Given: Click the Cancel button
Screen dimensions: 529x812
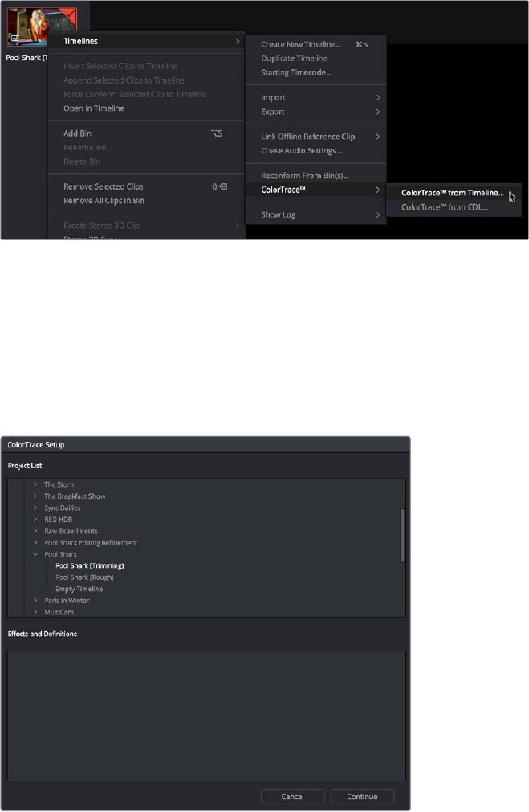Looking at the screenshot, I should tap(292, 797).
